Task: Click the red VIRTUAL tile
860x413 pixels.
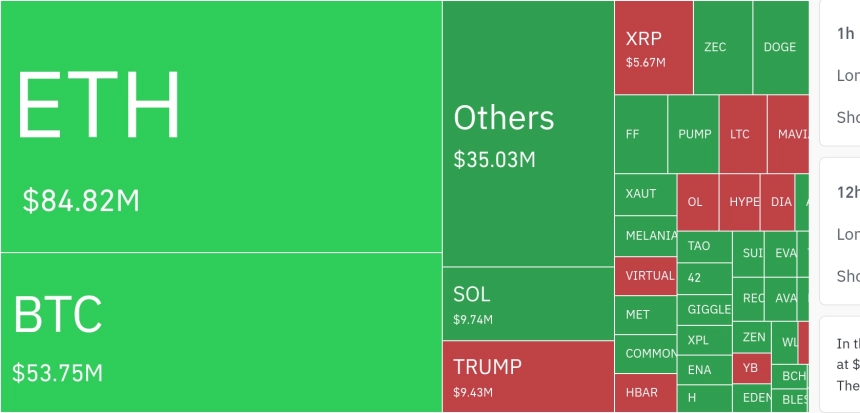Action: (645, 276)
